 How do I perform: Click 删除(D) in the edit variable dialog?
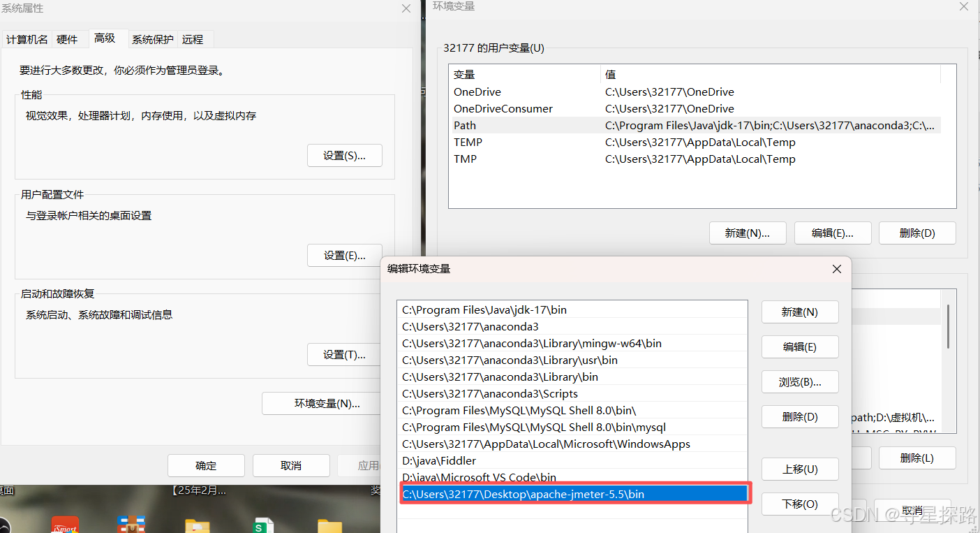800,417
